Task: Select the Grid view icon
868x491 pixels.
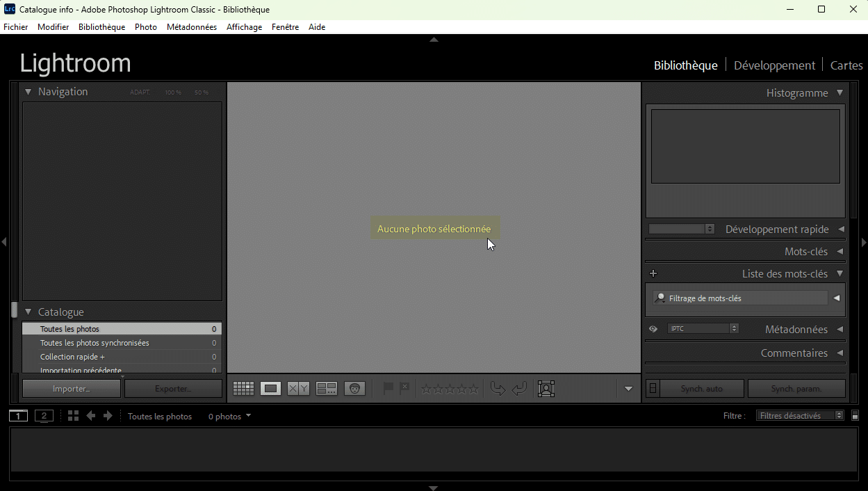Action: point(243,388)
